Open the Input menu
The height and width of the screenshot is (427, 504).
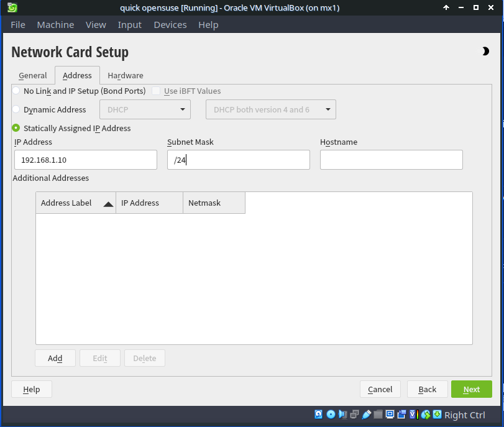[x=129, y=25]
